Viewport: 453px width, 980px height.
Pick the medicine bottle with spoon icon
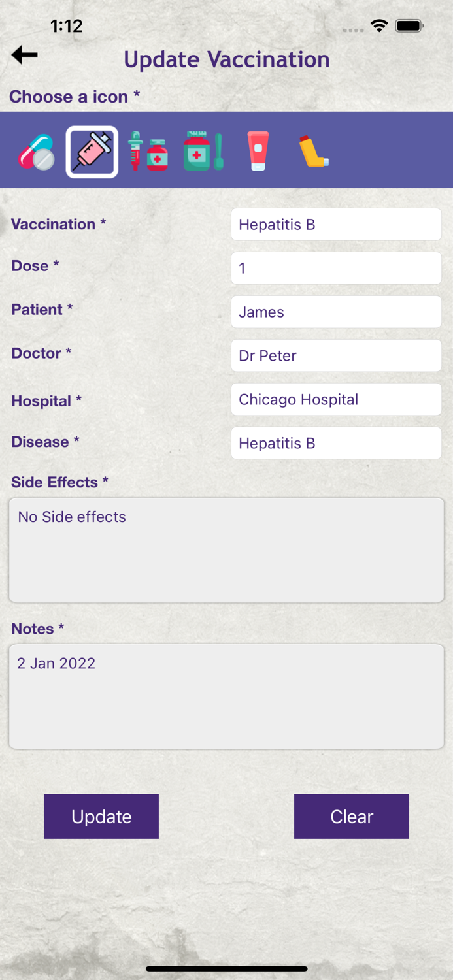tap(203, 150)
